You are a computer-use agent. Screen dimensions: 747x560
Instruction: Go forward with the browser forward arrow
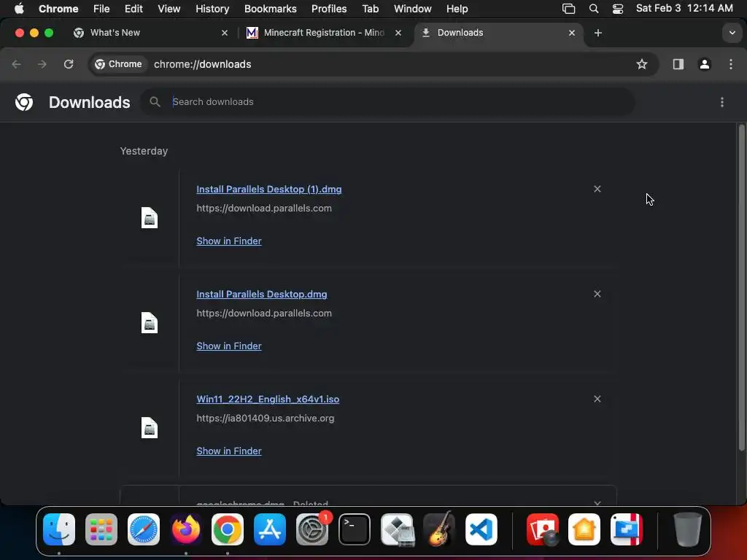(x=42, y=64)
